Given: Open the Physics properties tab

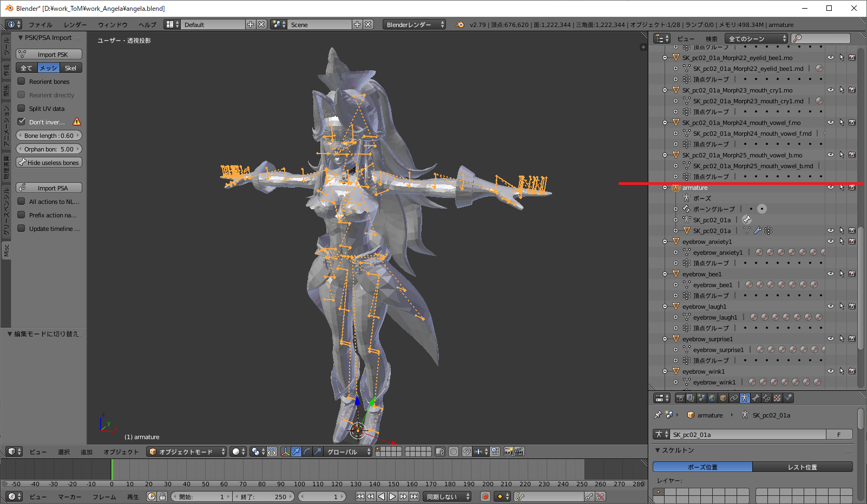Looking at the screenshot, I should (788, 398).
